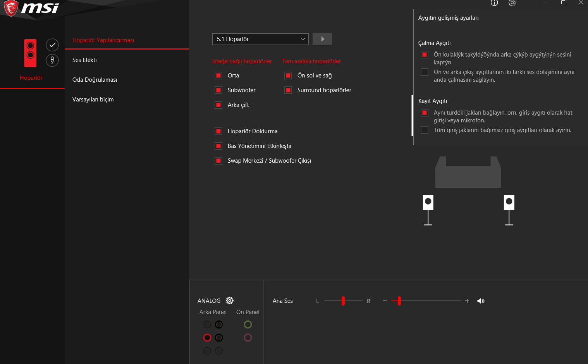This screenshot has height=364, width=588.
Task: Open the settings gear in title bar
Action: (512, 3)
